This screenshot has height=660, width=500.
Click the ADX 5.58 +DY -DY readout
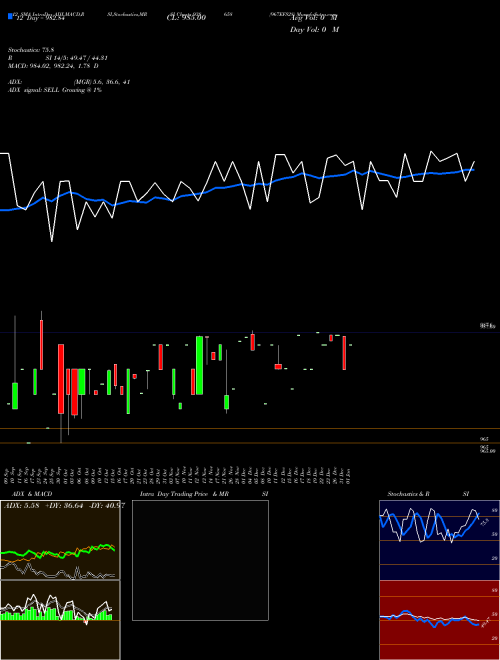click(64, 506)
